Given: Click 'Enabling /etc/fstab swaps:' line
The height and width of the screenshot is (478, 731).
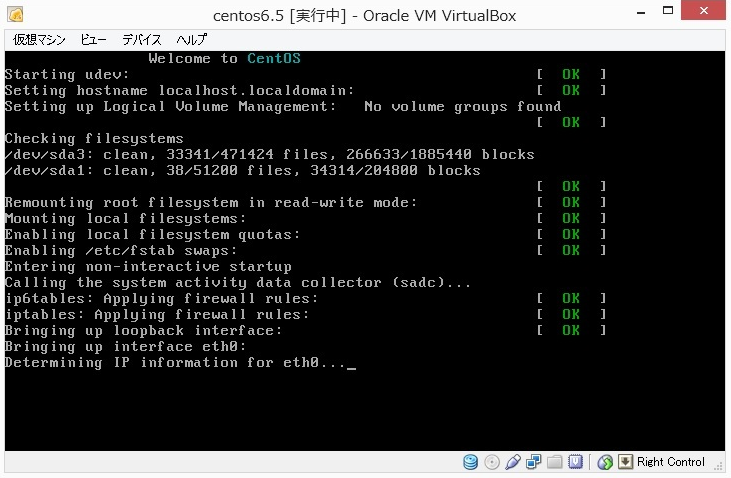Looking at the screenshot, I should tap(121, 250).
